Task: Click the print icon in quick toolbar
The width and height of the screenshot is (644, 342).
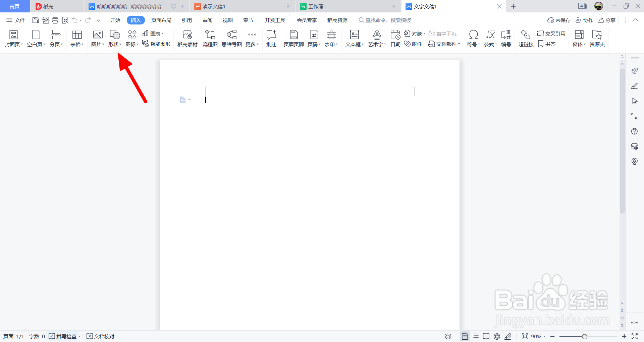Action: coord(55,20)
